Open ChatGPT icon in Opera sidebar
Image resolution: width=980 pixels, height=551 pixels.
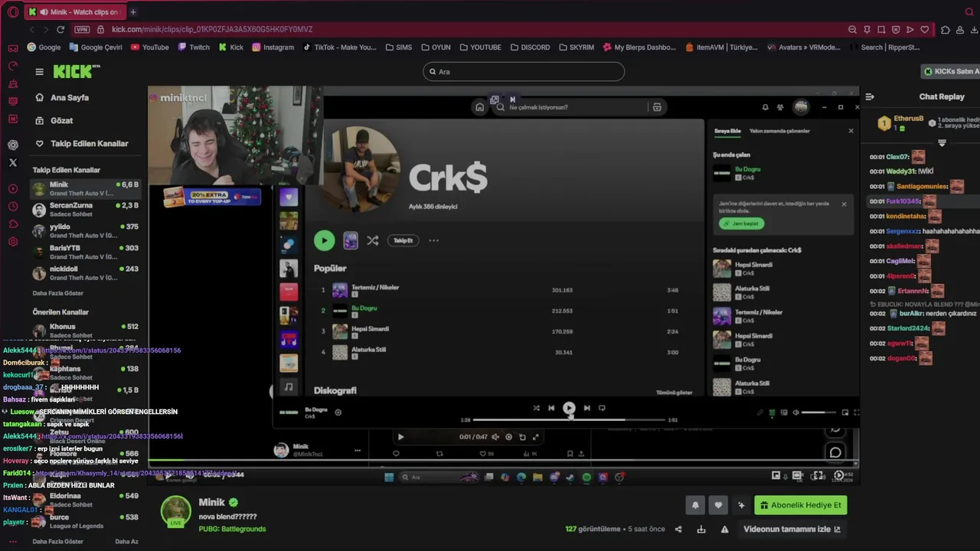13,145
